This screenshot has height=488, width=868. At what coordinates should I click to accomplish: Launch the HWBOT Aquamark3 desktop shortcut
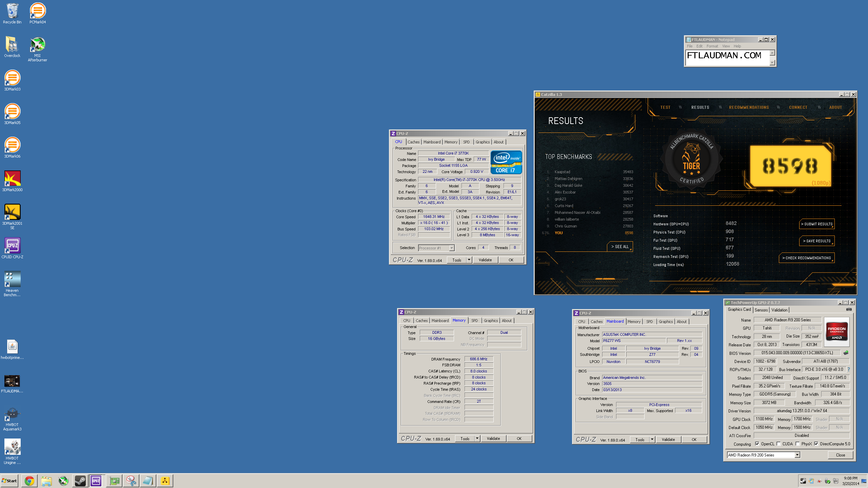(x=12, y=419)
